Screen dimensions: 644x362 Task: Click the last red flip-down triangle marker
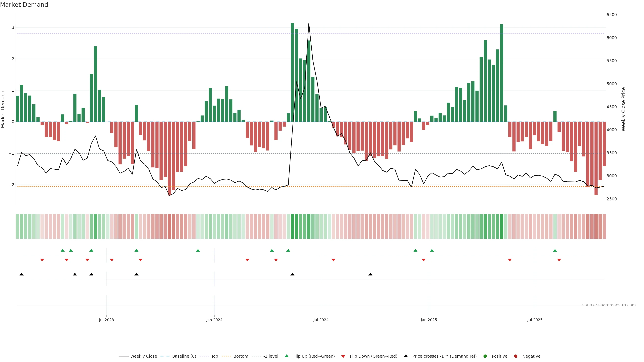(559, 260)
